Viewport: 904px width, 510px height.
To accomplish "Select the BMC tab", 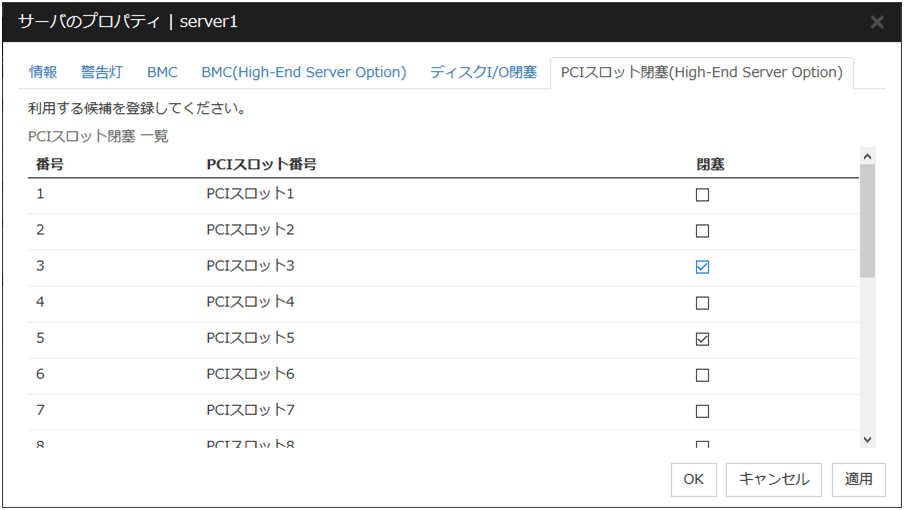I will (x=162, y=72).
